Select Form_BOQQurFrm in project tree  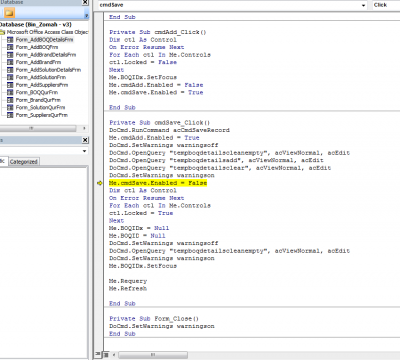[37, 92]
